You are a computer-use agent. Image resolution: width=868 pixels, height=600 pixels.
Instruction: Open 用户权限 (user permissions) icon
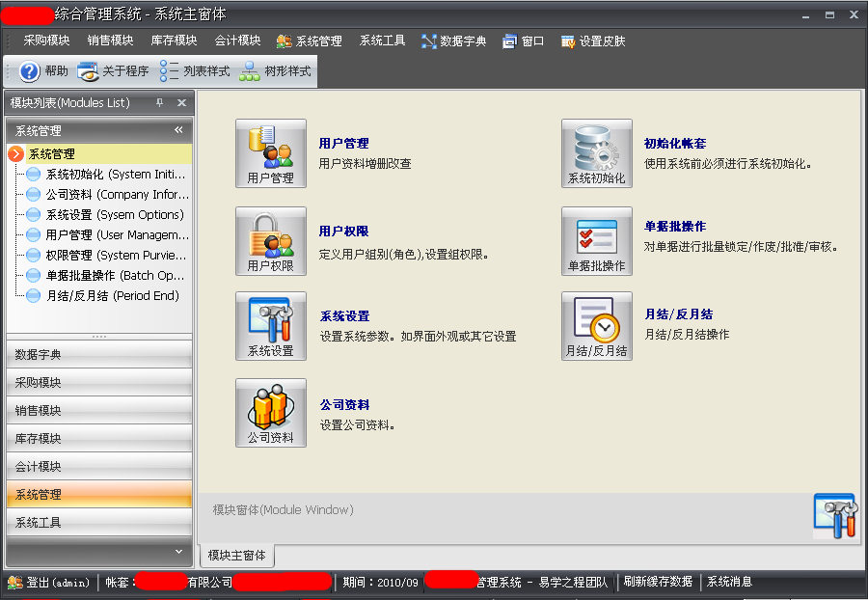[271, 239]
